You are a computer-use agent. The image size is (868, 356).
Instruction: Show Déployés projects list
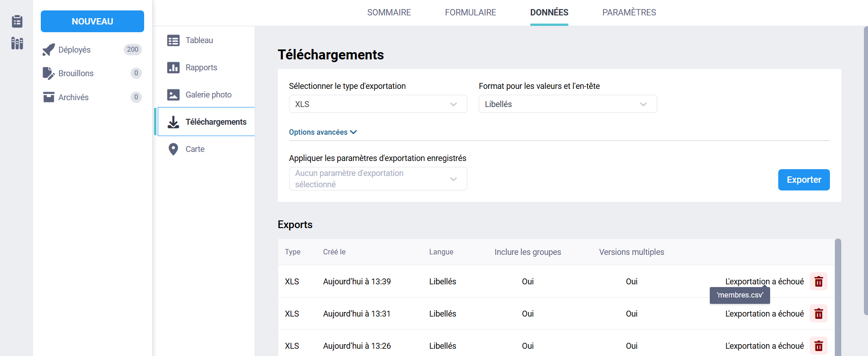(74, 50)
